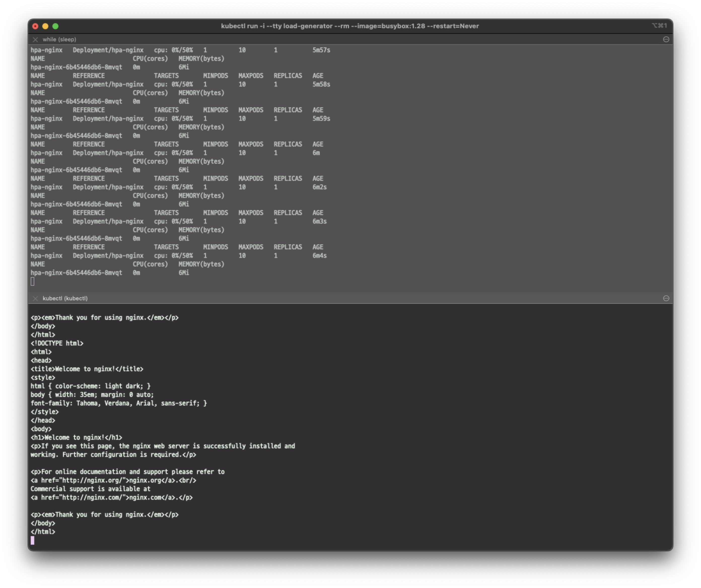The image size is (701, 588).
Task: Click the cursor block in the upper pane
Action: click(32, 282)
